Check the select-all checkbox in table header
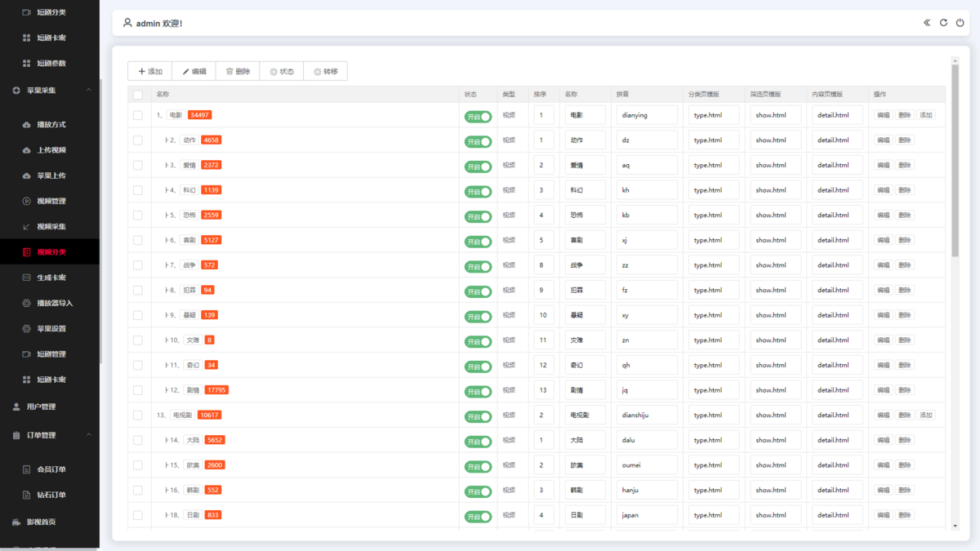Screen dimensions: 980x551 click(x=137, y=95)
